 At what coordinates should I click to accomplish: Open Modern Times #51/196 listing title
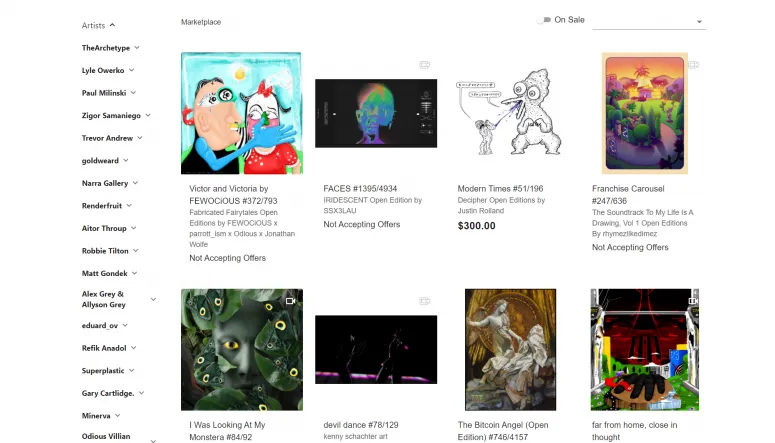pyautogui.click(x=500, y=188)
